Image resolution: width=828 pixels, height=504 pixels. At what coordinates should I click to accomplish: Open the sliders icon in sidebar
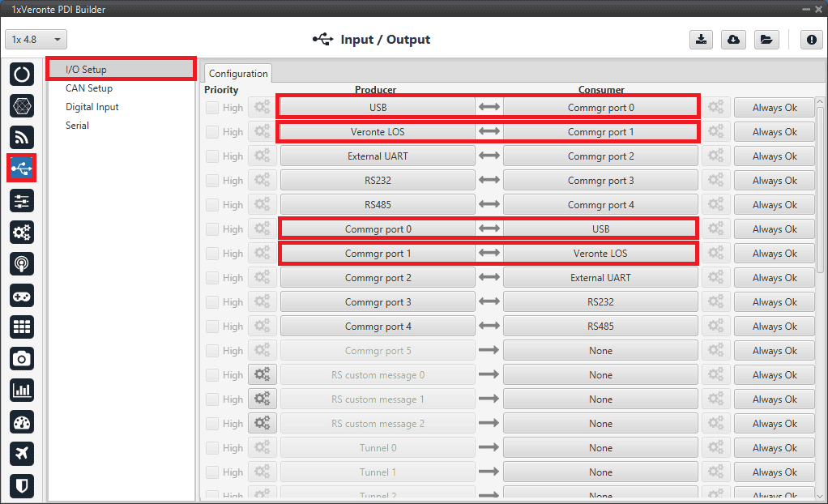coord(22,201)
